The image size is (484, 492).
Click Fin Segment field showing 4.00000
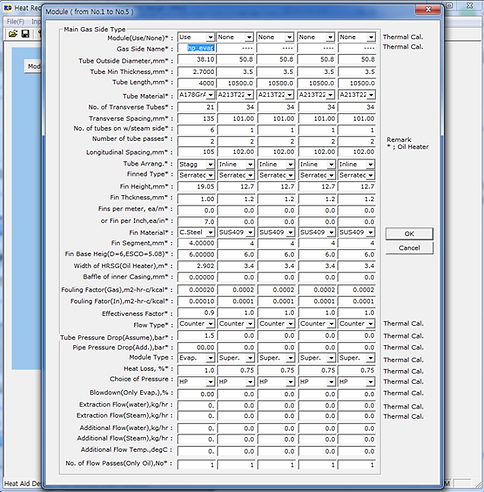coord(196,243)
